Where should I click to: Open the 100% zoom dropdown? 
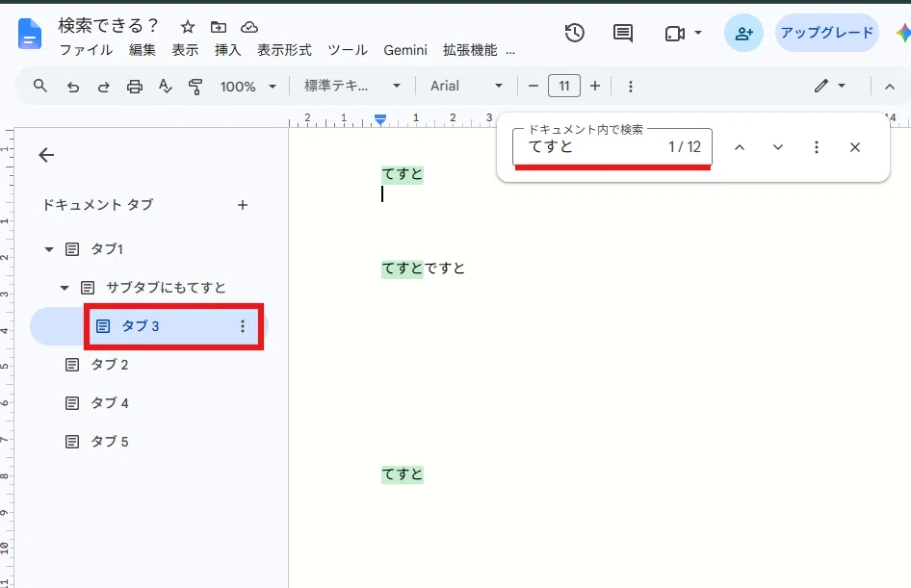pyautogui.click(x=248, y=87)
